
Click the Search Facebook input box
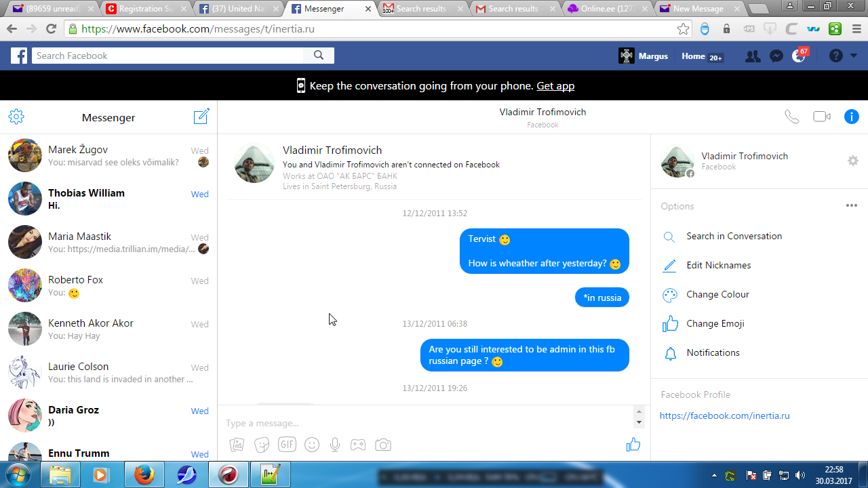(x=168, y=56)
